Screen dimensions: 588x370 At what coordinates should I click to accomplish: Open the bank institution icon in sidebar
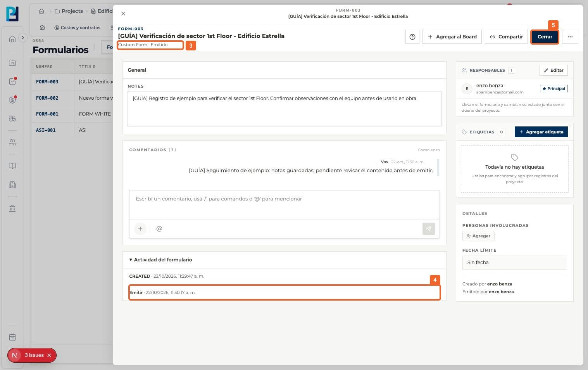click(x=12, y=208)
